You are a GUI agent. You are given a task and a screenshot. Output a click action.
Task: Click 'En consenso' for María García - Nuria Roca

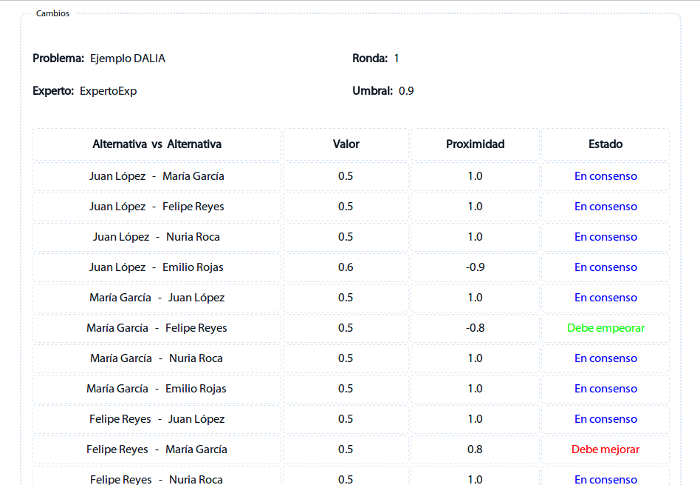coord(605,358)
